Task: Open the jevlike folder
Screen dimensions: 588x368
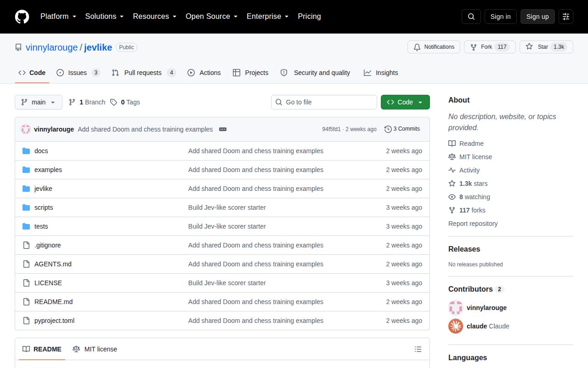Action: pyautogui.click(x=43, y=189)
